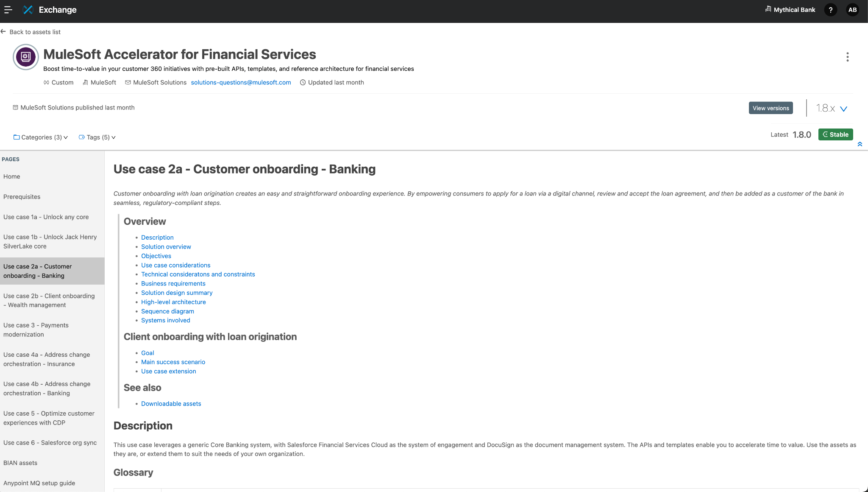
Task: Collapse the header with double-chevron icon
Action: 860,144
